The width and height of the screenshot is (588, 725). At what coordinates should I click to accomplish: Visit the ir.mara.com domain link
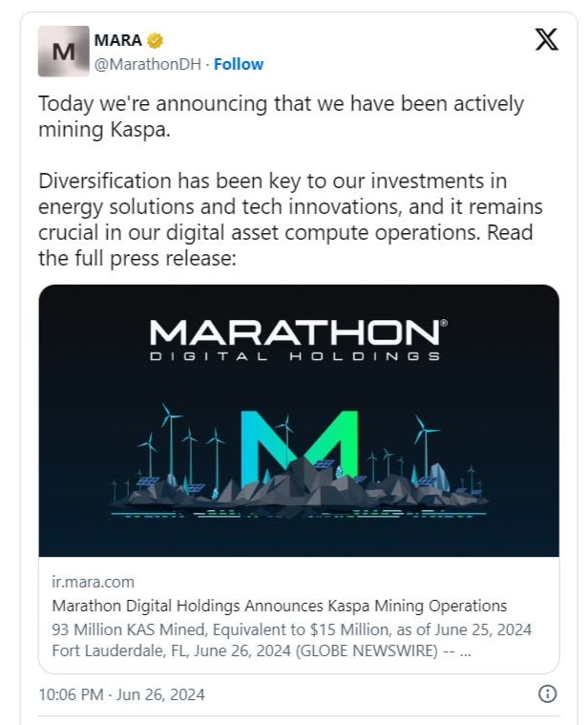tap(93, 582)
